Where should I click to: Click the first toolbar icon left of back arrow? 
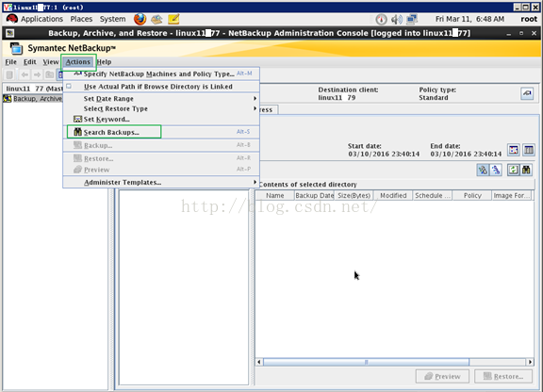pyautogui.click(x=9, y=74)
